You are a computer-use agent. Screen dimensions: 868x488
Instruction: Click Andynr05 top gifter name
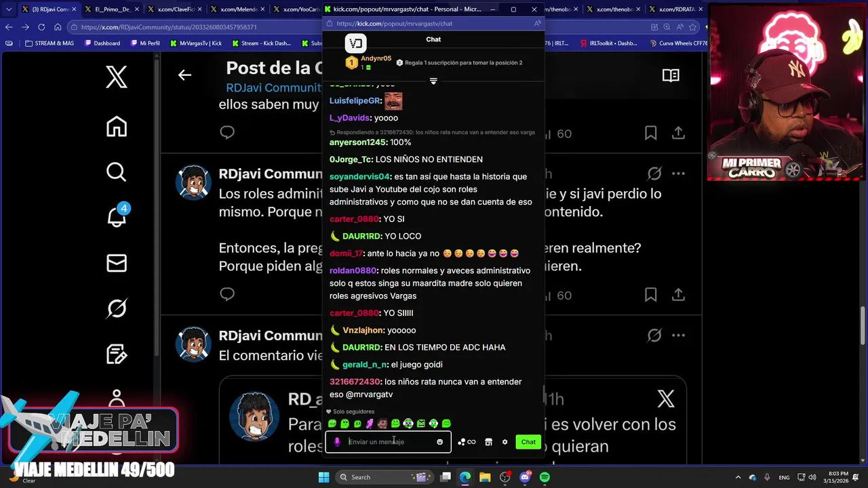(376, 58)
